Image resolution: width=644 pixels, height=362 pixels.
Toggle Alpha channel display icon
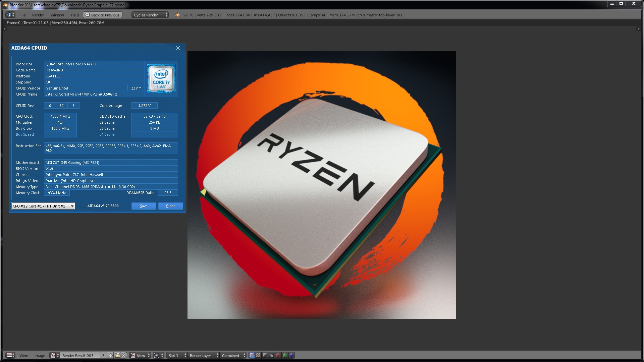click(x=265, y=355)
